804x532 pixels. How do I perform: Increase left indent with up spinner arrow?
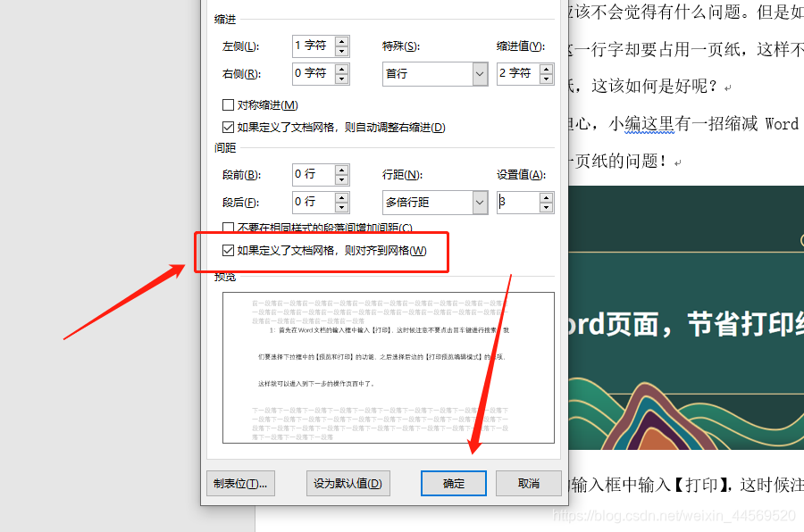tap(342, 41)
